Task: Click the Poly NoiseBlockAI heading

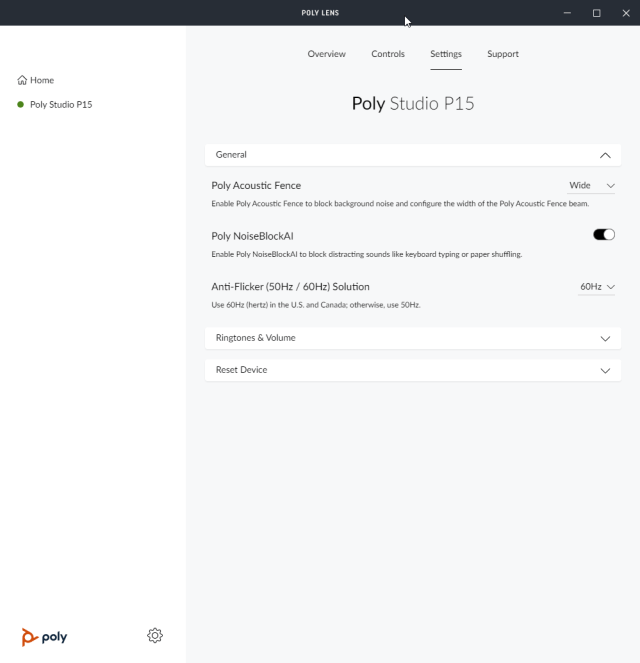Action: click(252, 236)
